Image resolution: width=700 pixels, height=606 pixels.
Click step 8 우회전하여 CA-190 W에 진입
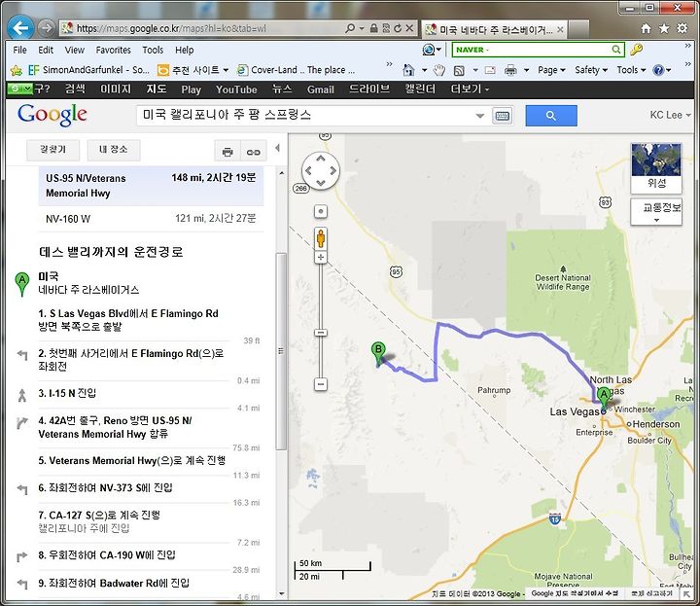click(107, 555)
